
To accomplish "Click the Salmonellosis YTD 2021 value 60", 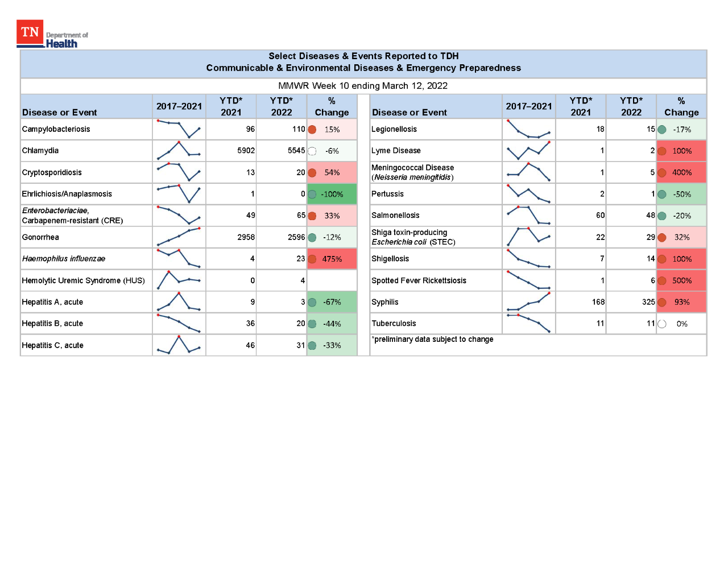I will (601, 216).
